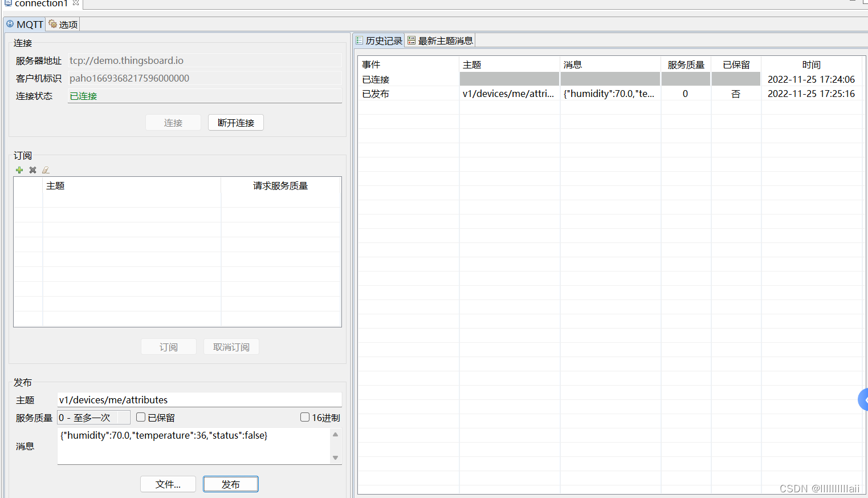Check the retained option next to quality dropdown

point(141,417)
